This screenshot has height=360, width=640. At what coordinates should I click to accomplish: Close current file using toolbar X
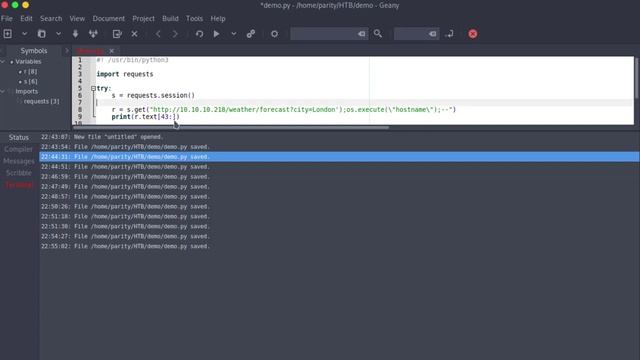pos(134,34)
